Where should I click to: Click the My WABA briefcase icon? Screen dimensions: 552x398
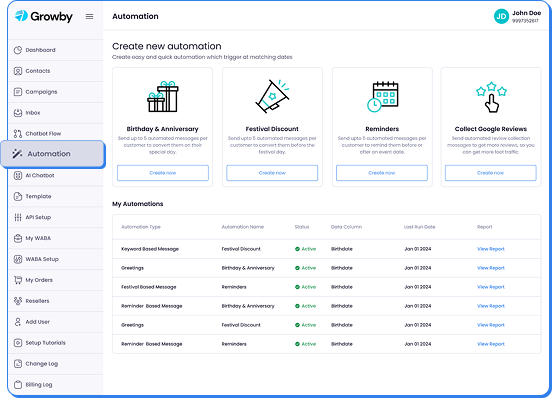click(x=18, y=238)
